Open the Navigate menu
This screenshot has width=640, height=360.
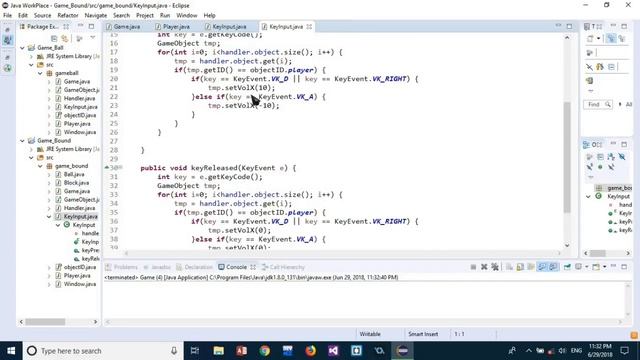96,15
